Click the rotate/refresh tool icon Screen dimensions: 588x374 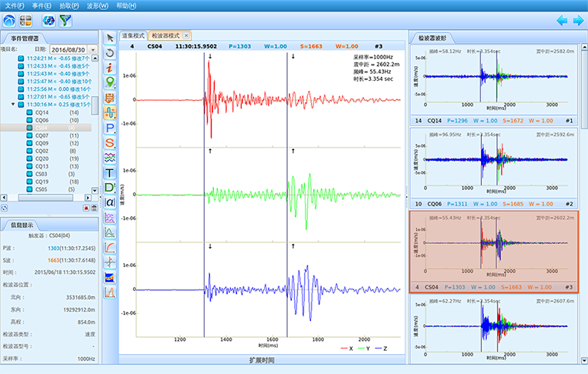[110, 52]
